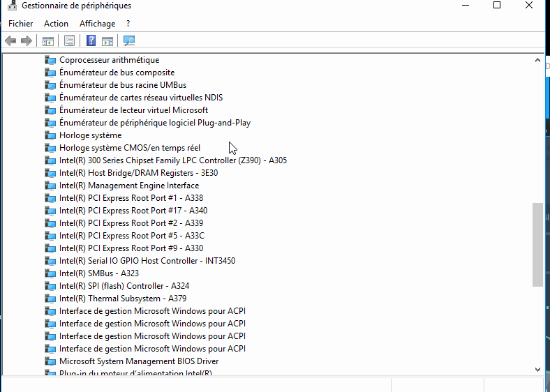Close the Gestionnaire de périphériques window
The width and height of the screenshot is (550, 392).
[x=529, y=6]
